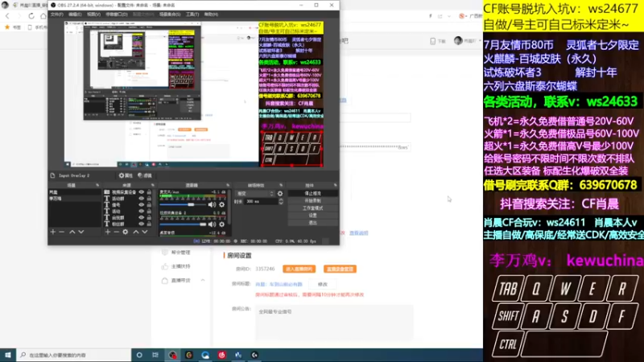
Task: Toggle visibility of 视频采集设备 source
Action: pyautogui.click(x=142, y=192)
